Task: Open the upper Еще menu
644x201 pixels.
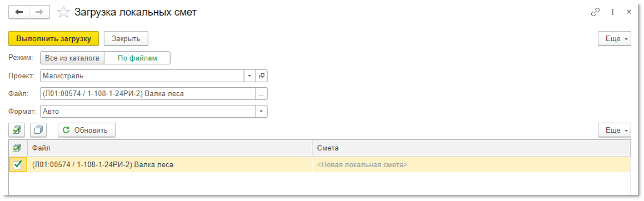Action: click(x=615, y=38)
